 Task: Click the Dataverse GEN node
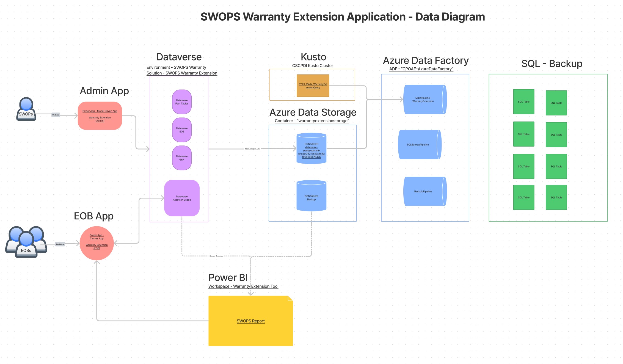point(182,158)
